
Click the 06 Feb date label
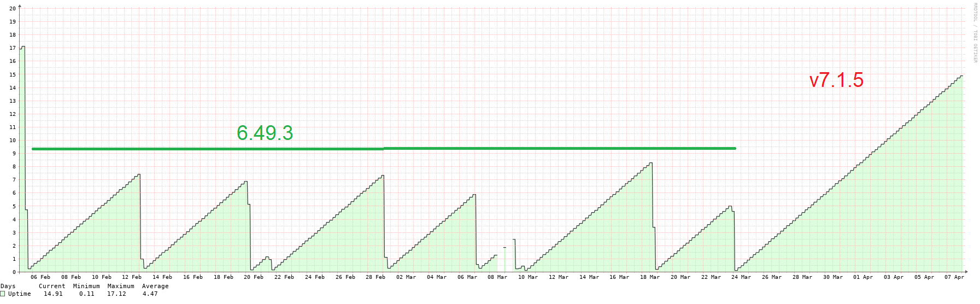coord(40,277)
